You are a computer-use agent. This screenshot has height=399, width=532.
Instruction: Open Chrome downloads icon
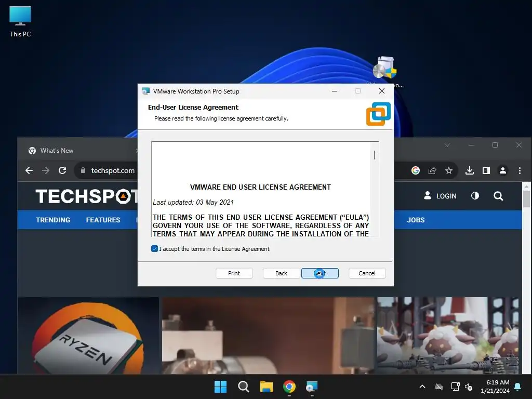470,170
